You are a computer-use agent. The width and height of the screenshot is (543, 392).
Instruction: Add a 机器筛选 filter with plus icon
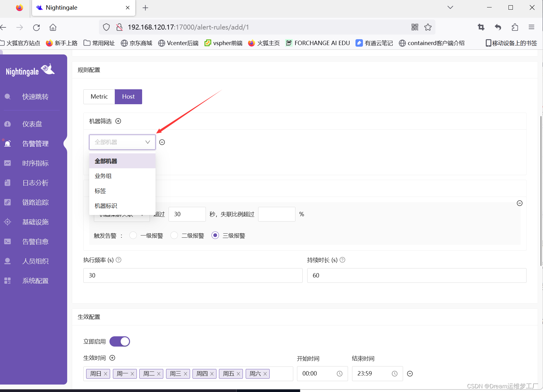[118, 121]
